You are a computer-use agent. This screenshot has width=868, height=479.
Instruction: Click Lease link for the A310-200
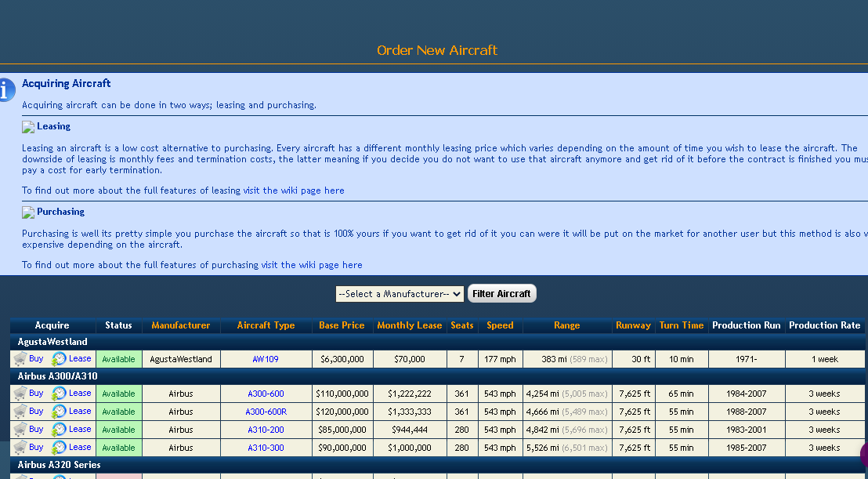[80, 429]
